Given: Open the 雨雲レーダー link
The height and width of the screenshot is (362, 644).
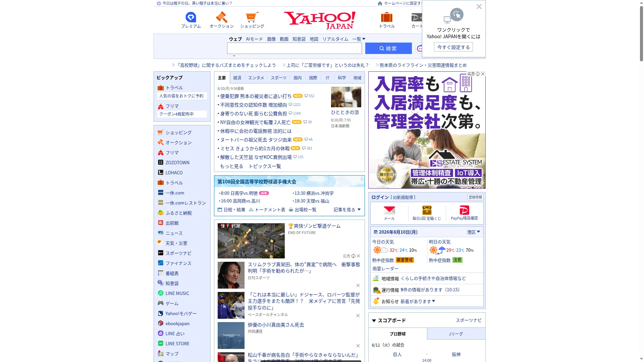Looking at the screenshot, I should [x=385, y=269].
